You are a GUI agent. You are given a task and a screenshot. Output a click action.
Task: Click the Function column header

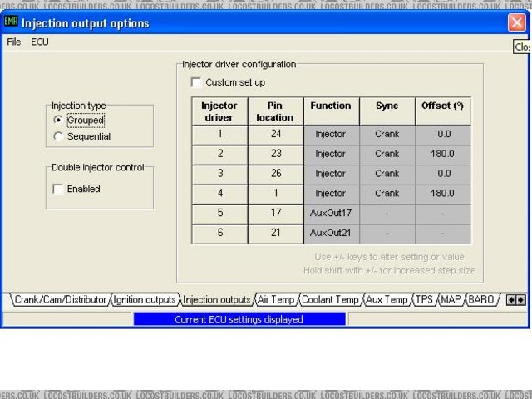point(332,111)
